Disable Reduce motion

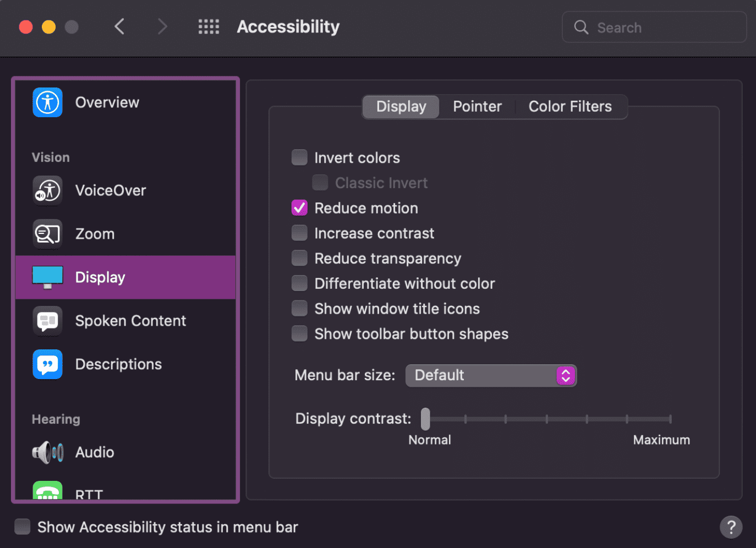point(299,207)
